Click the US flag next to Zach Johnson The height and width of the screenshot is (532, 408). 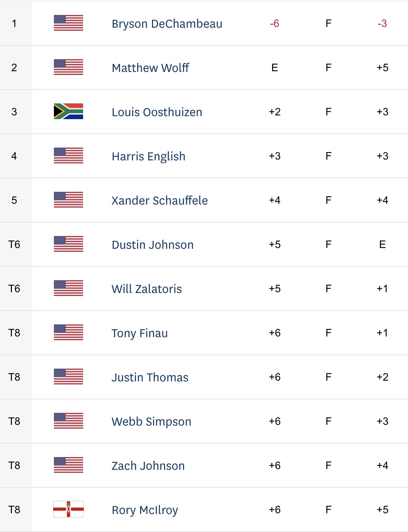coord(68,465)
